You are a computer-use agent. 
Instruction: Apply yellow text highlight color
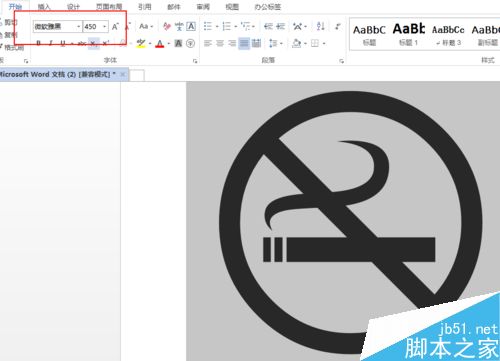(141, 43)
